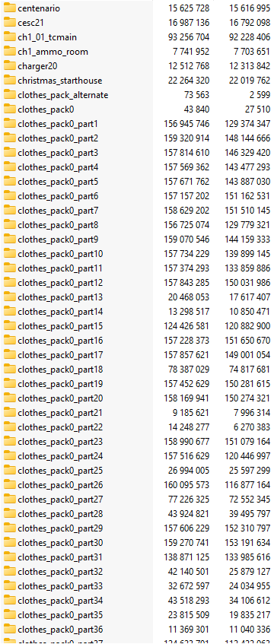
Task: Select the charger20 folder icon
Action: coord(9,65)
